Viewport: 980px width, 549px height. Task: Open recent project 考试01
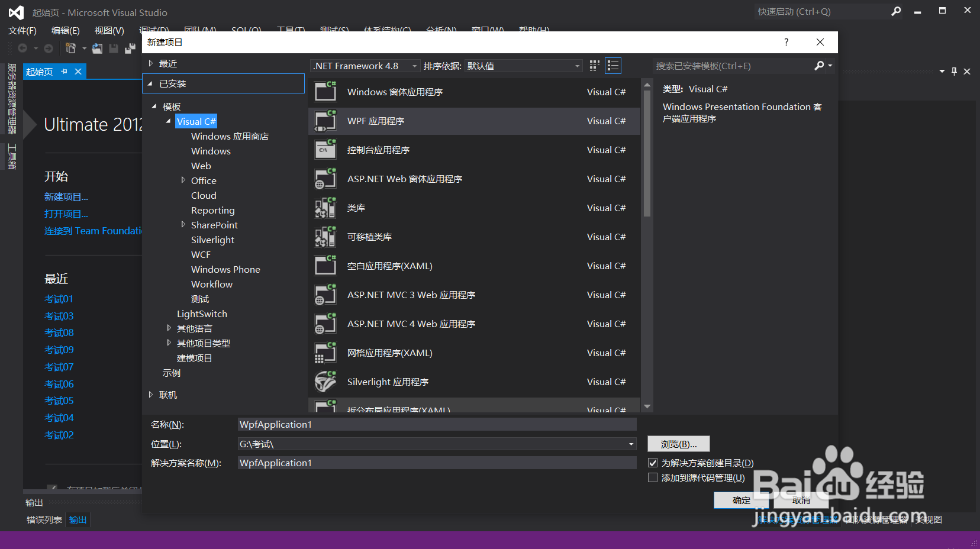(x=59, y=299)
